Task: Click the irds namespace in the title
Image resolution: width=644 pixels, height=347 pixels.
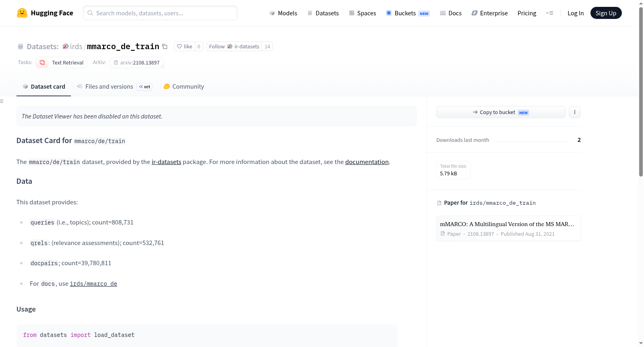Action: point(76,46)
